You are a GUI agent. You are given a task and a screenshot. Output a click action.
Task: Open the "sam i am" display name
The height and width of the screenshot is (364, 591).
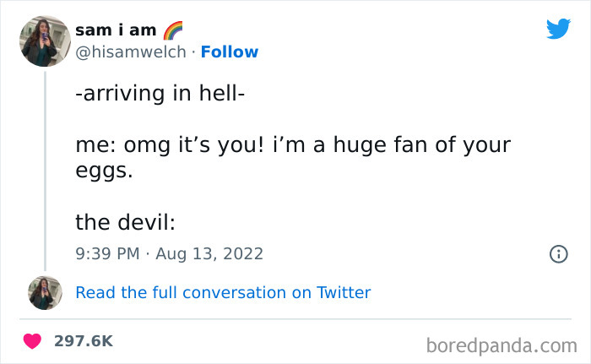point(116,30)
